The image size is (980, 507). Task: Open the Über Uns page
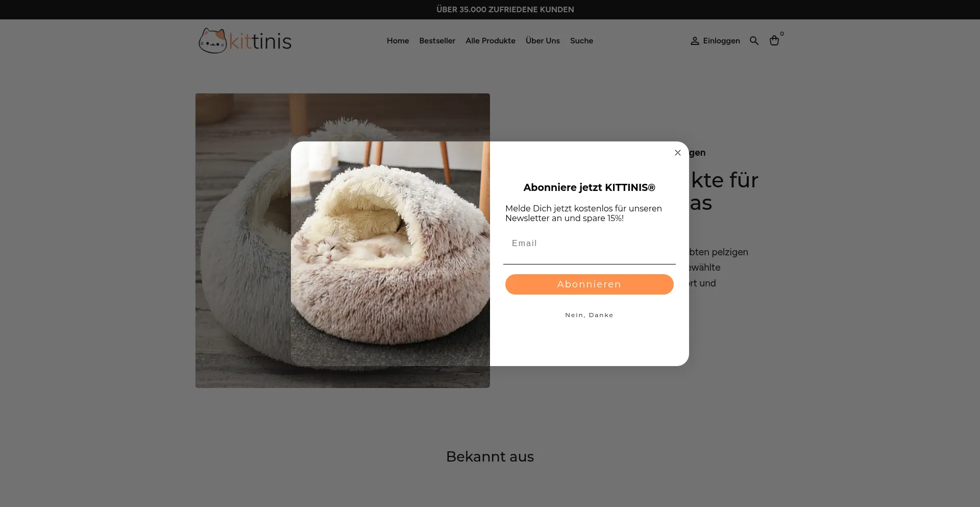[x=543, y=41]
